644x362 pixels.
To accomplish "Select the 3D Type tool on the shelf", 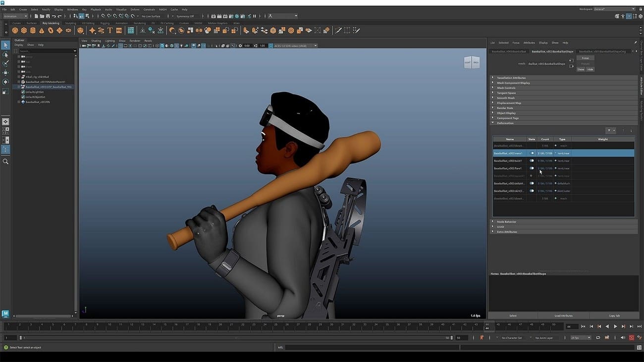I will click(109, 31).
